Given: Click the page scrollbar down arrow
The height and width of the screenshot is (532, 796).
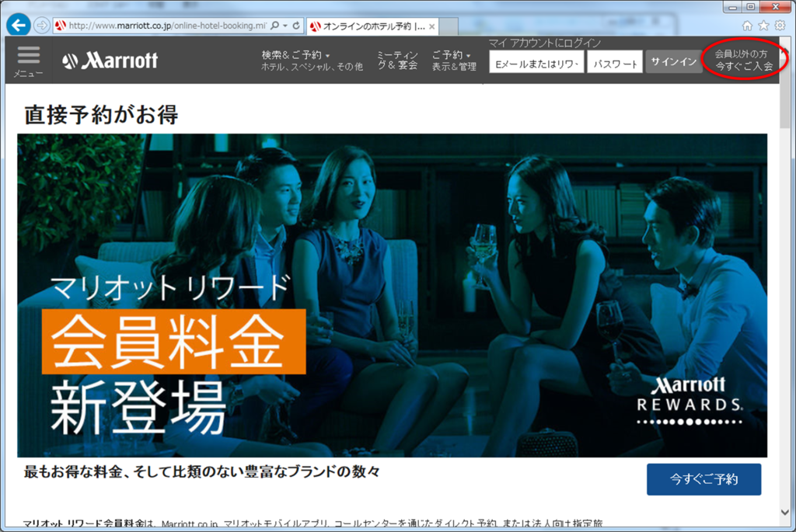Looking at the screenshot, I should 785,512.
